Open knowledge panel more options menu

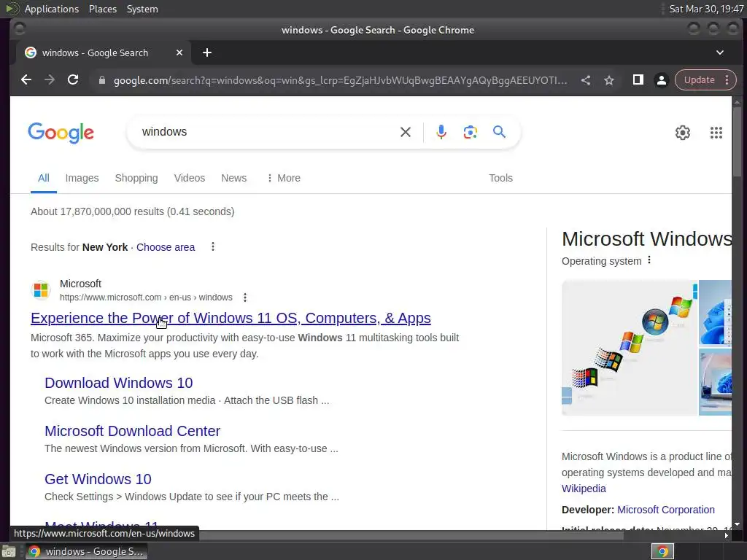tap(649, 260)
